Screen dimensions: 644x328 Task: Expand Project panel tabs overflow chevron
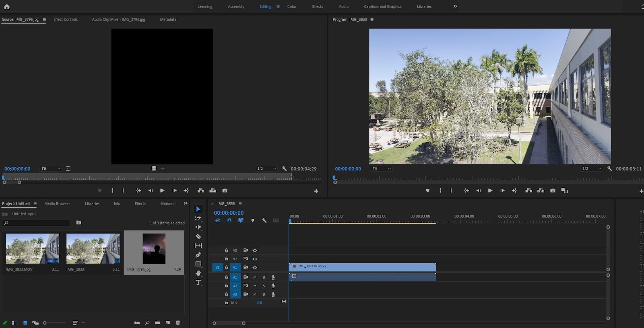coord(186,203)
